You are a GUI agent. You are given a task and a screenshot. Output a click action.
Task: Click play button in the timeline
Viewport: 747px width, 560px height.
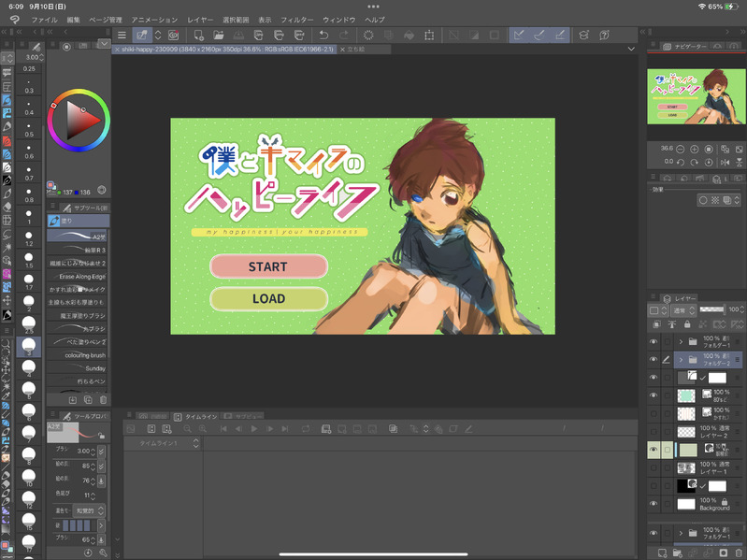(254, 429)
